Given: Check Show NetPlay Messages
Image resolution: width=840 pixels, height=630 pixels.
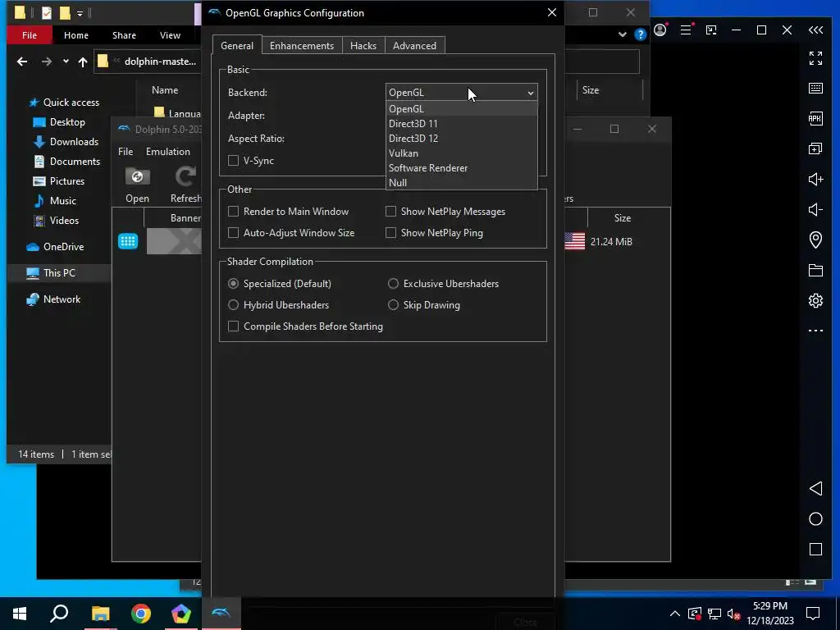Looking at the screenshot, I should [x=390, y=211].
